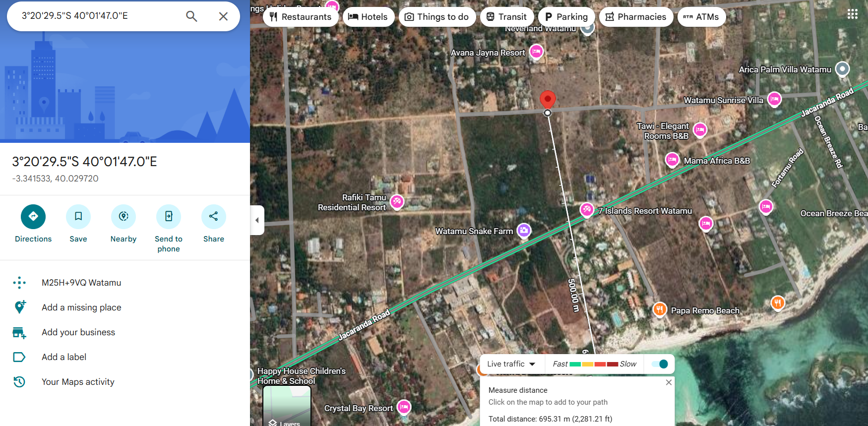Select Mama Africa B&B hotel marker
Image resolution: width=868 pixels, height=426 pixels.
[672, 160]
